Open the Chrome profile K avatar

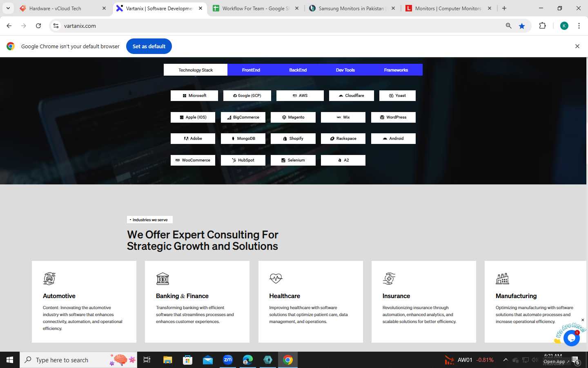click(x=564, y=26)
